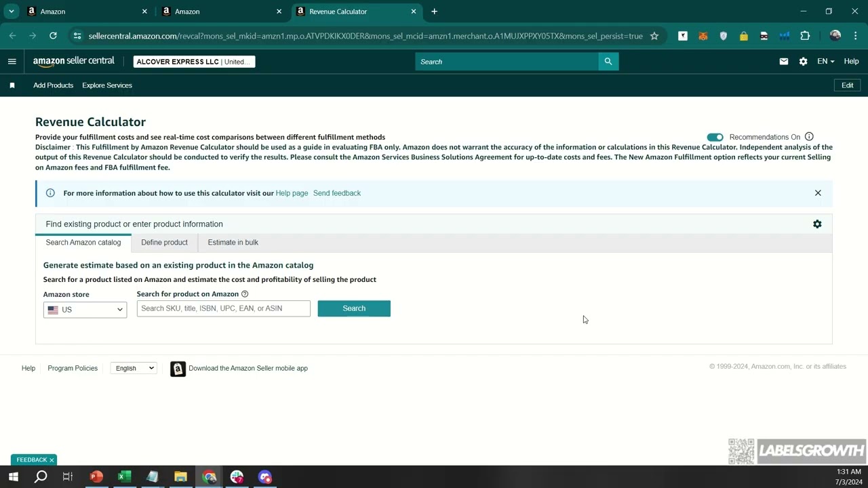
Task: Open the Seller Central settings gear
Action: (x=803, y=61)
